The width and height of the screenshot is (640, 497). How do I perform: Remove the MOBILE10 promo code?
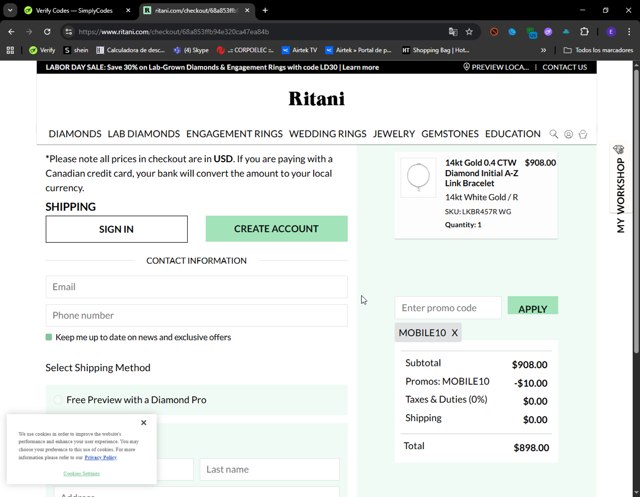click(x=454, y=333)
